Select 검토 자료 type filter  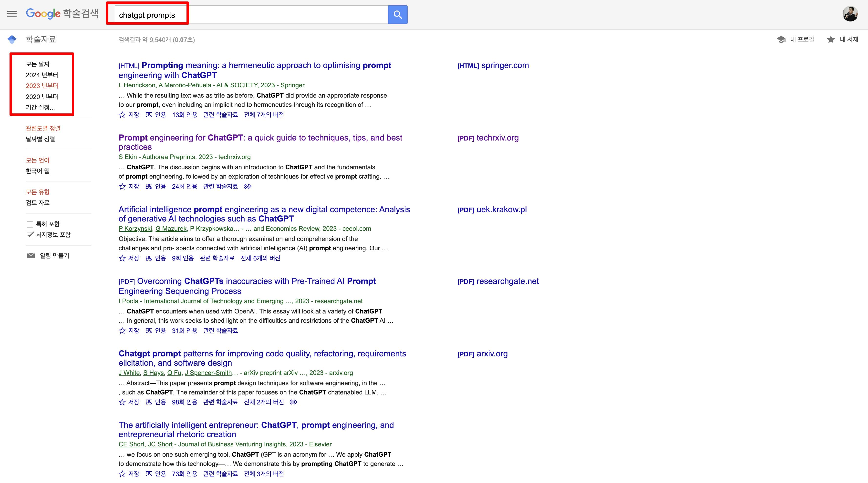click(x=38, y=203)
